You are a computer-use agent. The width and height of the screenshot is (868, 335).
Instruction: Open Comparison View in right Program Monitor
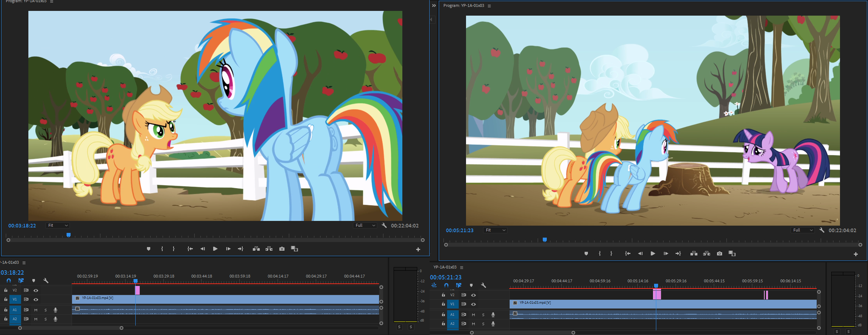click(x=732, y=254)
